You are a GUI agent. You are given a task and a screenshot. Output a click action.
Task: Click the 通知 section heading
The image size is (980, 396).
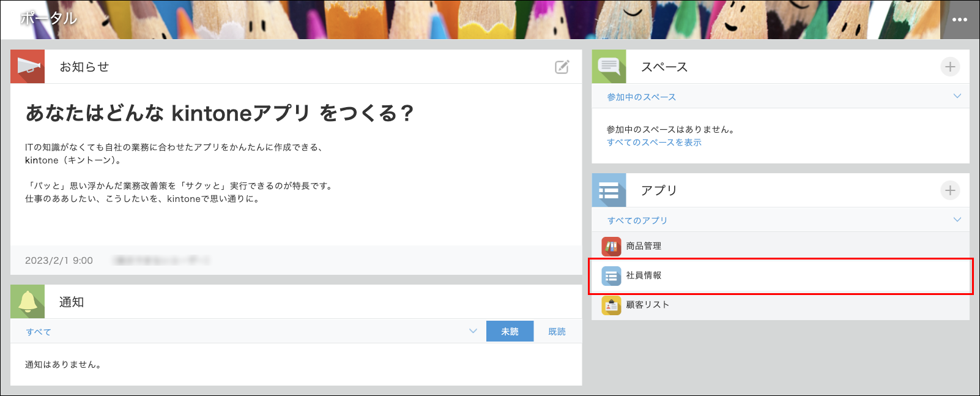click(72, 302)
